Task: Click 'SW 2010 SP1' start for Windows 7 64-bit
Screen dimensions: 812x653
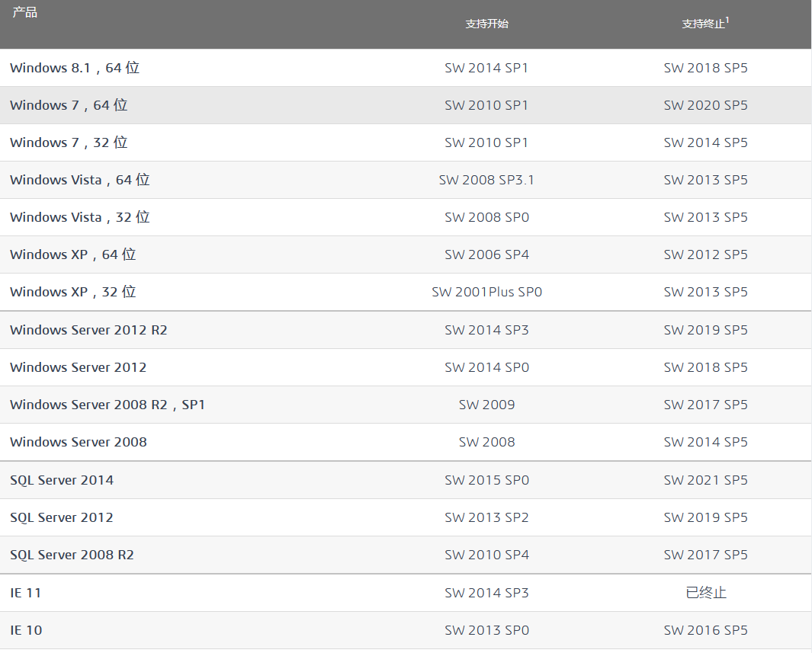Action: tap(486, 105)
